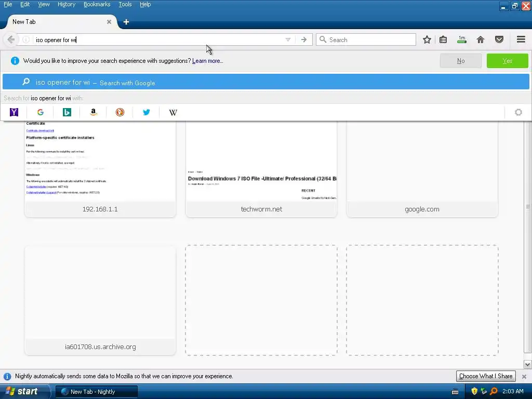
Task: Follow the Learn more link
Action: click(x=208, y=61)
